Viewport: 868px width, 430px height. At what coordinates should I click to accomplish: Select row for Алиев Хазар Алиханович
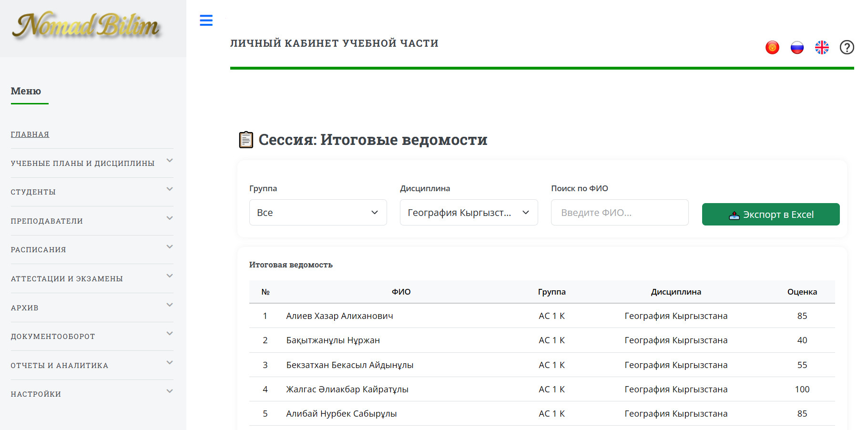pos(339,316)
